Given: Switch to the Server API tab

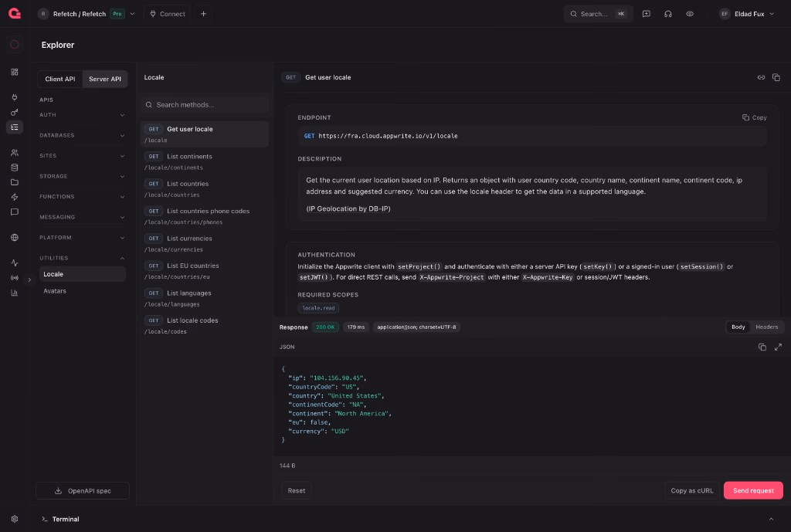Looking at the screenshot, I should pos(105,79).
